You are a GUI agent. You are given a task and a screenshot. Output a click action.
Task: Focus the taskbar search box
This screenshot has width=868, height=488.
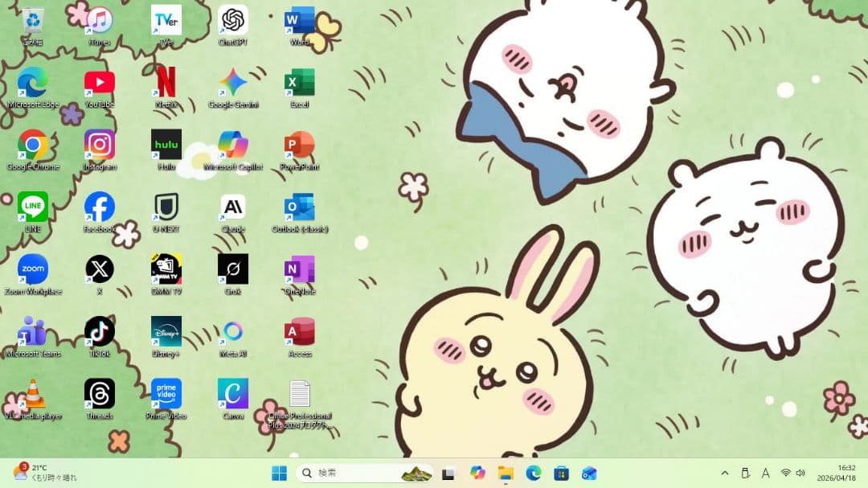click(365, 473)
